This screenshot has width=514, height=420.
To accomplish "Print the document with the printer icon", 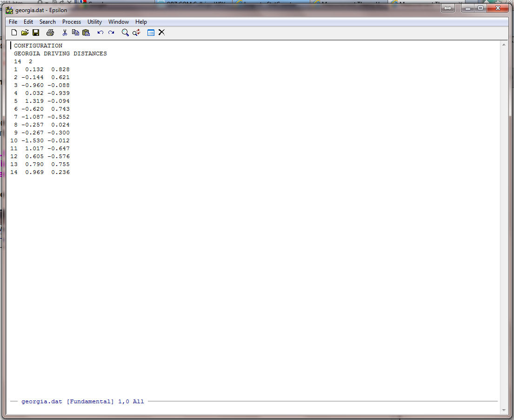I will [50, 33].
